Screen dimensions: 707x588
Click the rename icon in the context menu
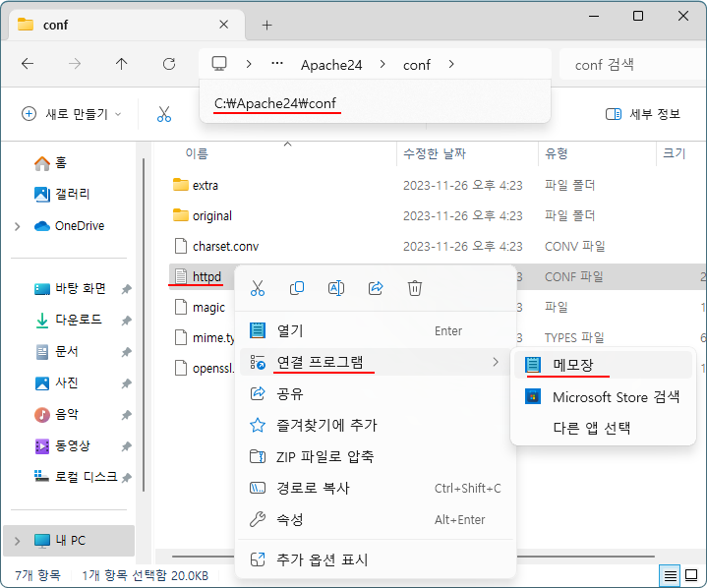336,288
